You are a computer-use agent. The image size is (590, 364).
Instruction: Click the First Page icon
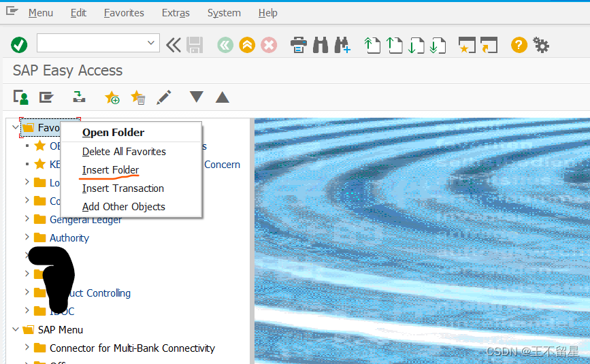point(372,45)
